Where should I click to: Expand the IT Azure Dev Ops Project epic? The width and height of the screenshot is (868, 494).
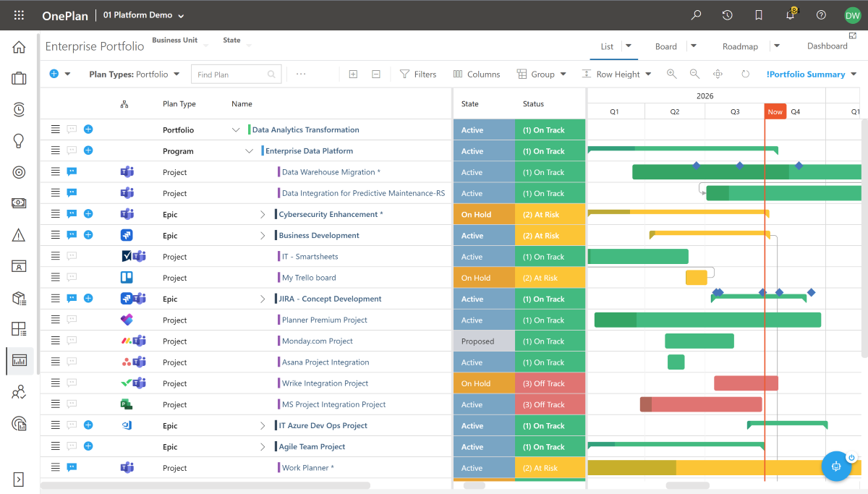coord(263,426)
